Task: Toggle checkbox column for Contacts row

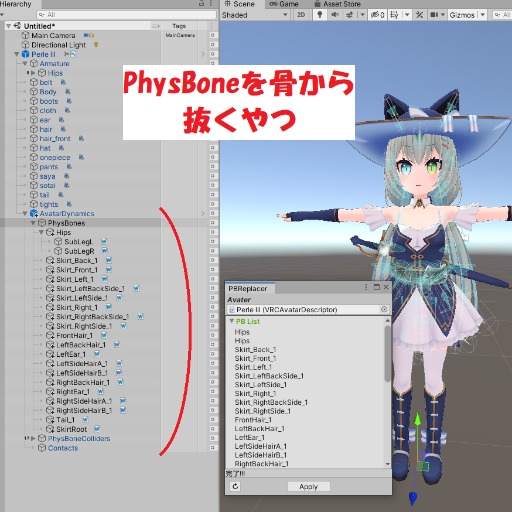Action: pyautogui.click(x=212, y=447)
